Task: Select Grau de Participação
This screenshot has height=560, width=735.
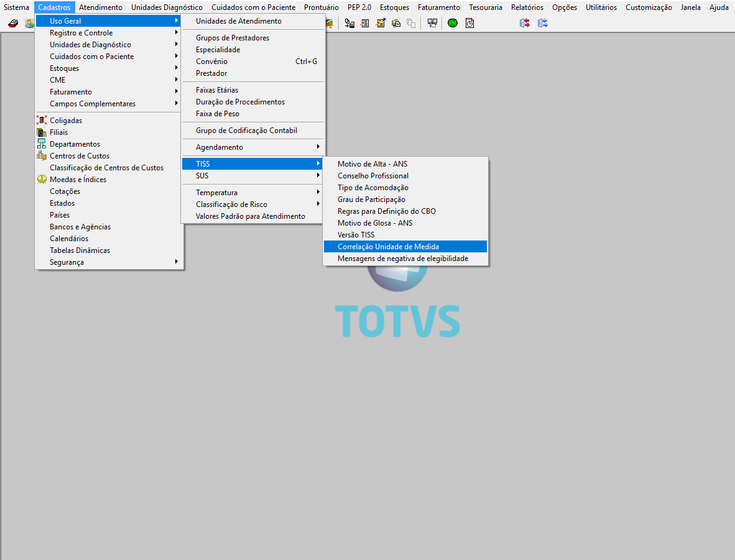Action: pyautogui.click(x=405, y=199)
